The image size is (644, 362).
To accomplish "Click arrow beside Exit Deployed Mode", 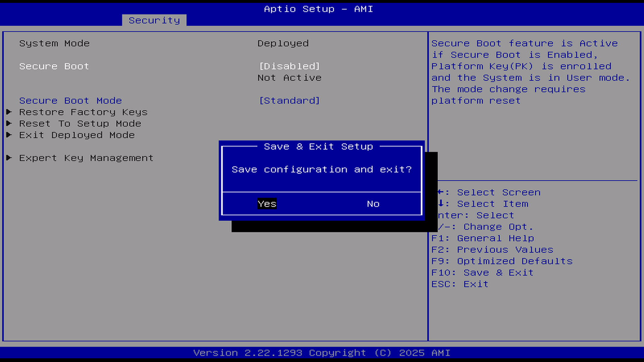I will tap(9, 135).
